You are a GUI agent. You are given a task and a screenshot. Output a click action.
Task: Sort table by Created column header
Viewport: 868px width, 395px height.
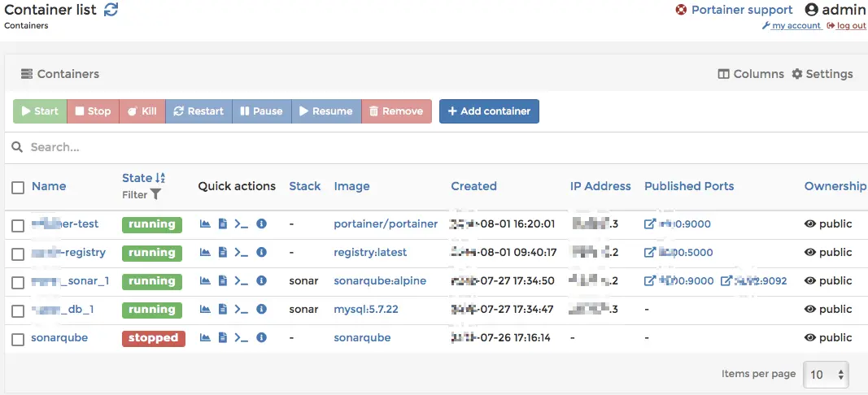pos(473,186)
